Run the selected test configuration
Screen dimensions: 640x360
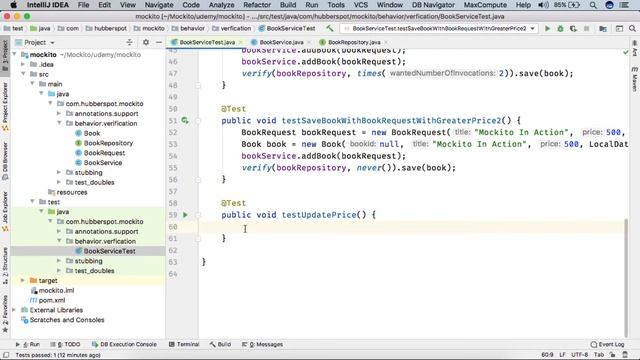click(x=547, y=29)
